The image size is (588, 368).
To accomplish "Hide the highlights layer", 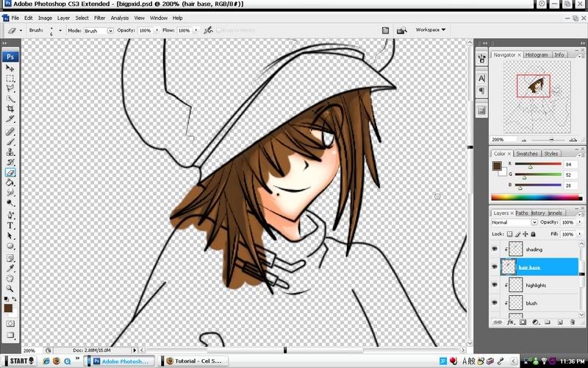I will 495,285.
